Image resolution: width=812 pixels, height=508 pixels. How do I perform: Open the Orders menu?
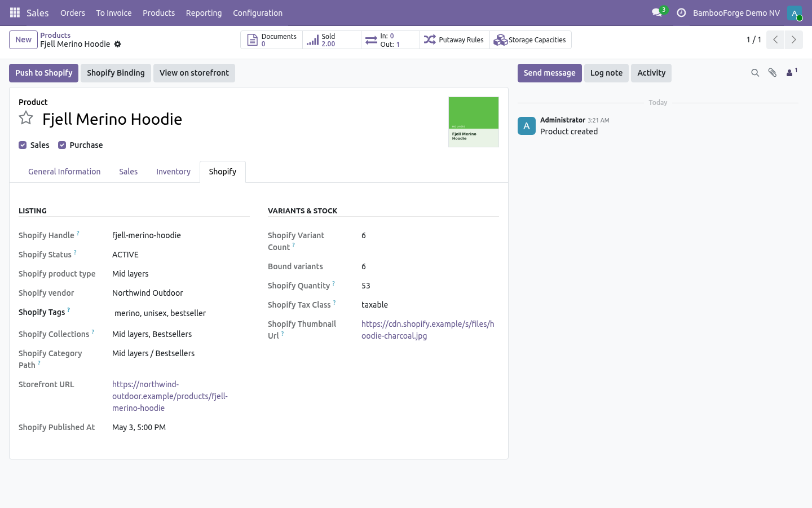[x=73, y=13]
